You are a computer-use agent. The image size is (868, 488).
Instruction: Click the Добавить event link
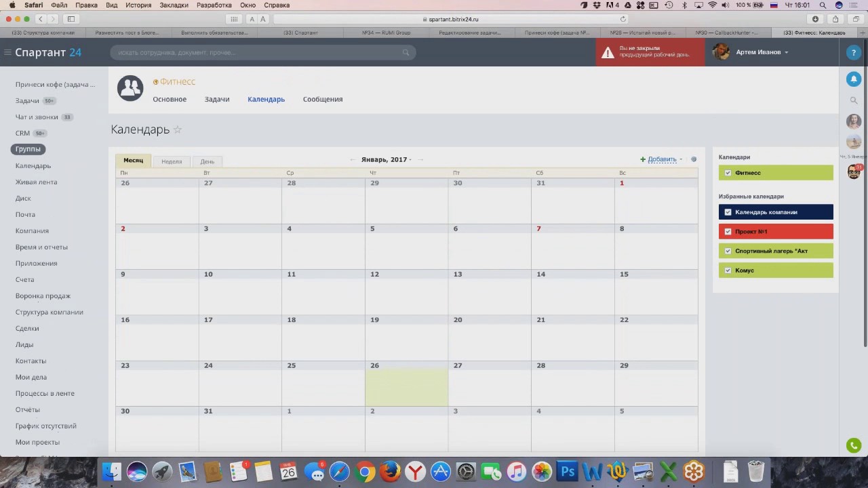662,159
